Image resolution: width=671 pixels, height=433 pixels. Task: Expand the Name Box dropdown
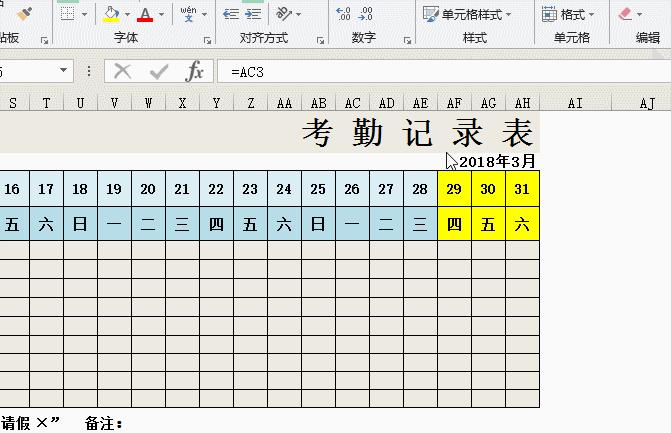click(x=63, y=70)
